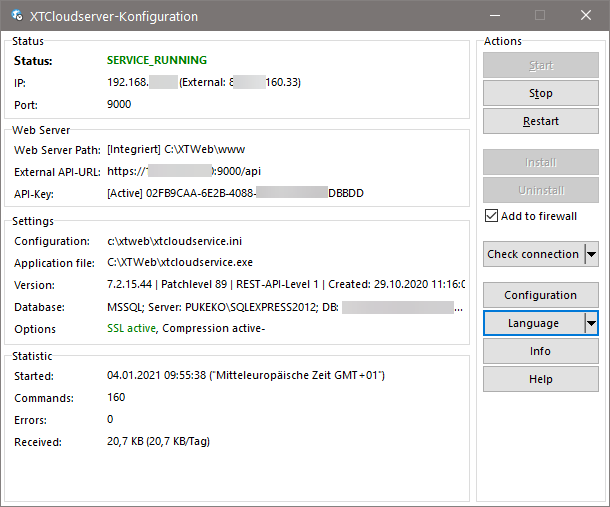The image size is (610, 507).
Task: Show the Info dialog
Action: click(x=540, y=351)
